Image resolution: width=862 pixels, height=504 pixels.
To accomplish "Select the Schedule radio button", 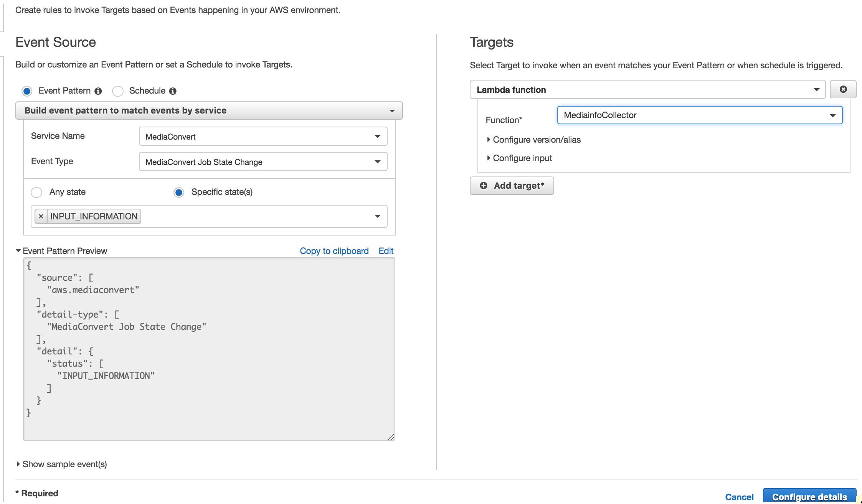I will [x=118, y=91].
